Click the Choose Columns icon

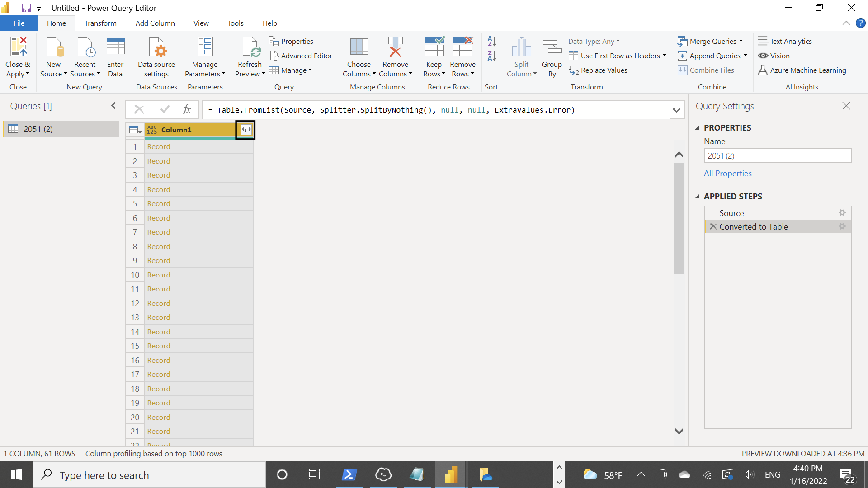(359, 47)
